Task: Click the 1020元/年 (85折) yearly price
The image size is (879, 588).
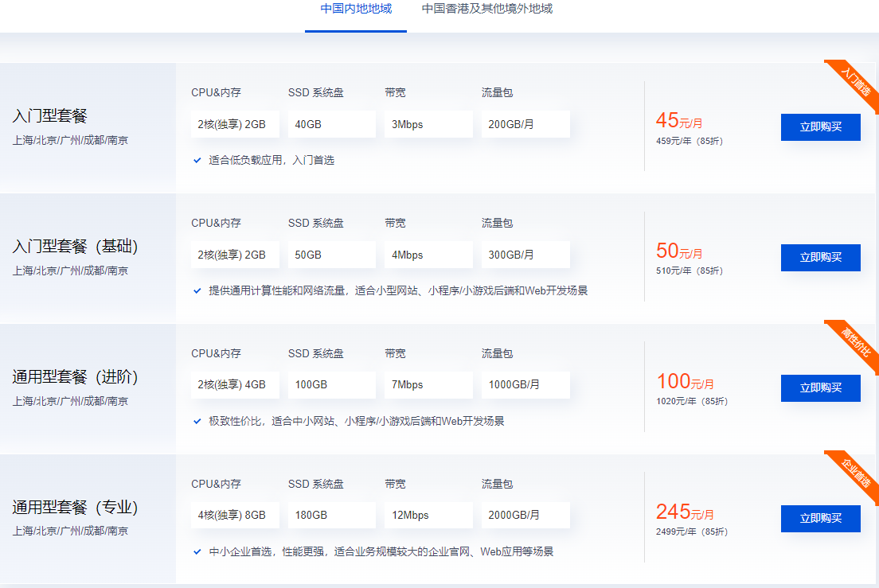Action: pyautogui.click(x=692, y=402)
